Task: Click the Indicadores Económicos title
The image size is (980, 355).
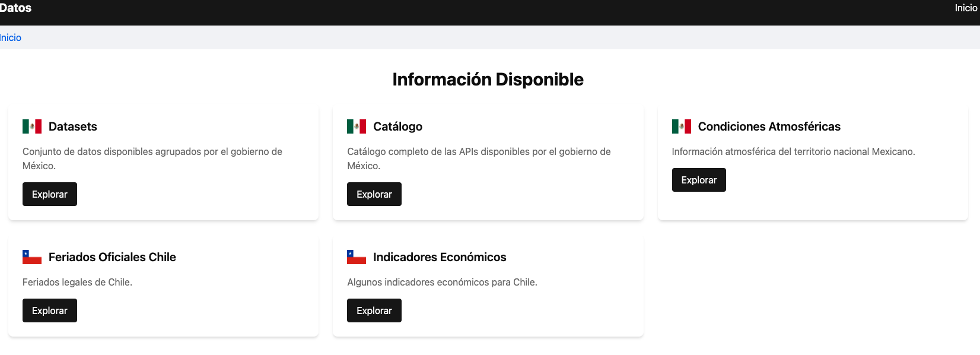Action: coord(440,257)
